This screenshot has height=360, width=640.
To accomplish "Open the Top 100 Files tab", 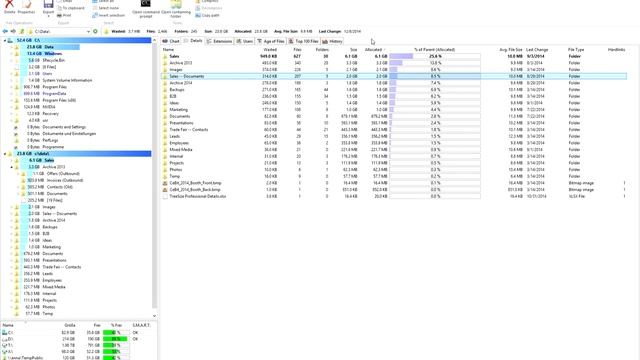I will 303,41.
